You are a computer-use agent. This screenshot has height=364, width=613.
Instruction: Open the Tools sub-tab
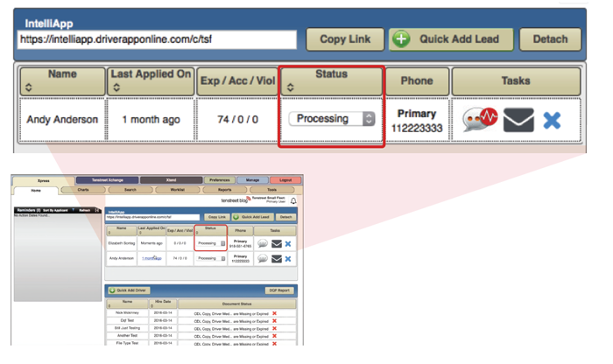(272, 190)
